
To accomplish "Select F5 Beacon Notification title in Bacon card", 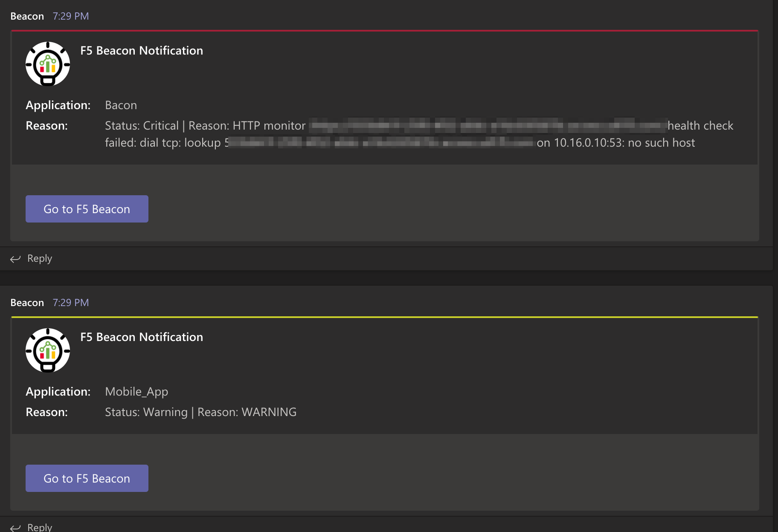I will coord(142,50).
